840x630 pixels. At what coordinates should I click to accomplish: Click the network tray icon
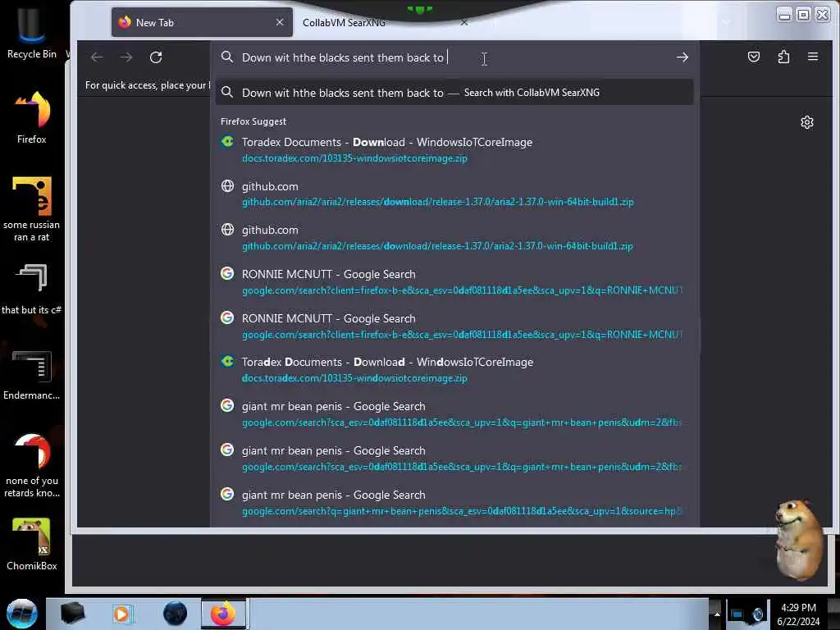(737, 614)
